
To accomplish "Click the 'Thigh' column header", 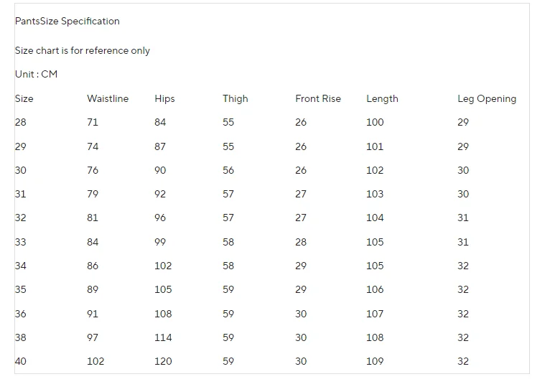I will [235, 98].
